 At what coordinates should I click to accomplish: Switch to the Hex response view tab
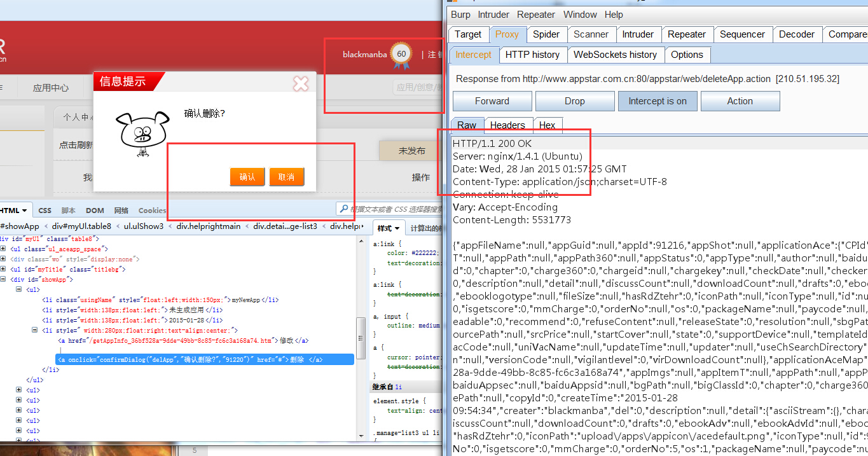(x=547, y=125)
